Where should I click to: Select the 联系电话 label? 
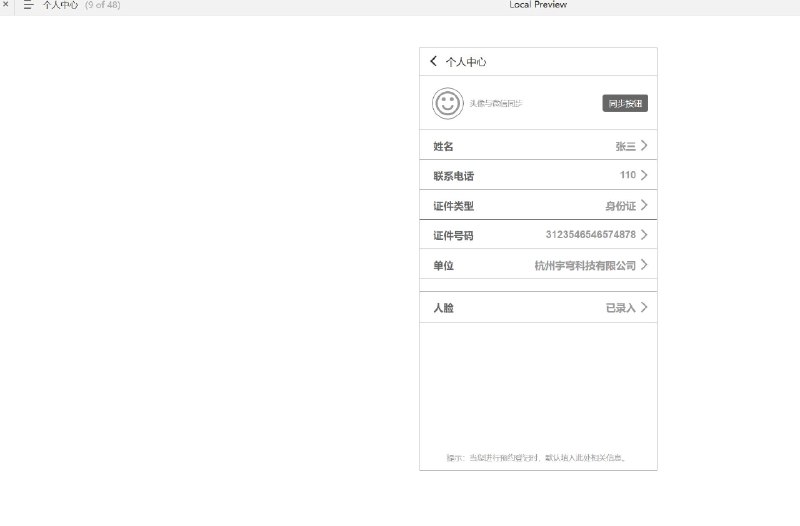click(454, 176)
